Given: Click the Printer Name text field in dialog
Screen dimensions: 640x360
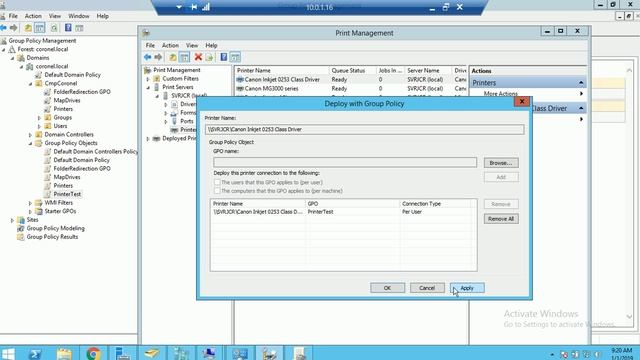Looking at the screenshot, I should [x=364, y=129].
